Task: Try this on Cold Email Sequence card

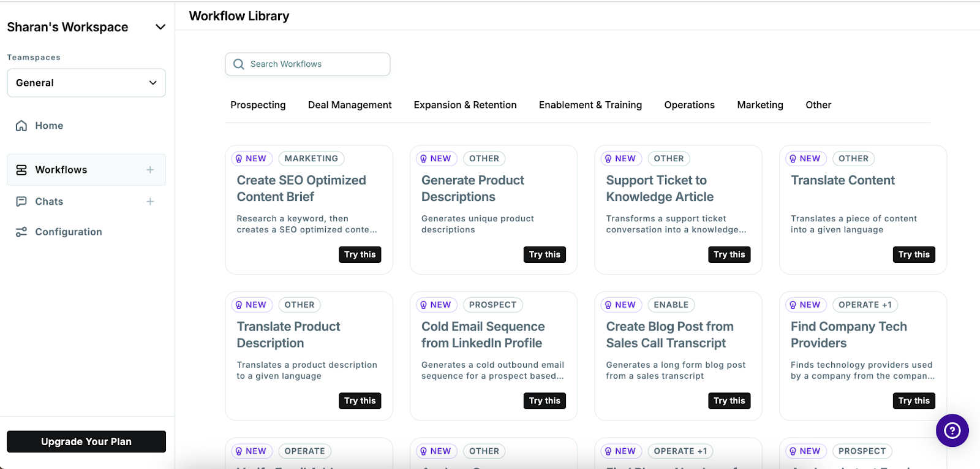Action: click(545, 401)
